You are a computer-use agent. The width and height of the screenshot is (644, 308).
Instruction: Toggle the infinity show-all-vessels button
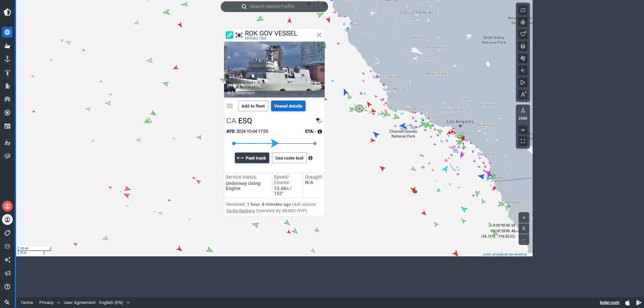pos(523,130)
